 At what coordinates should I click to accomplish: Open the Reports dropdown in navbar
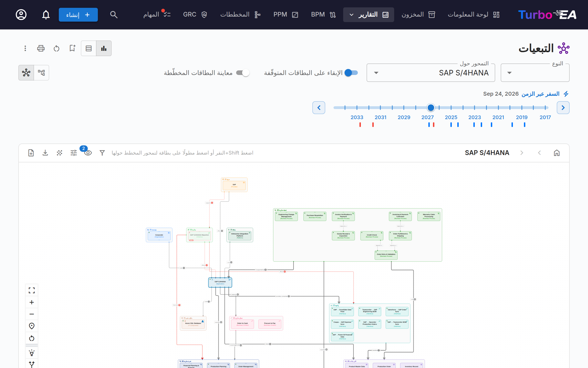[369, 14]
